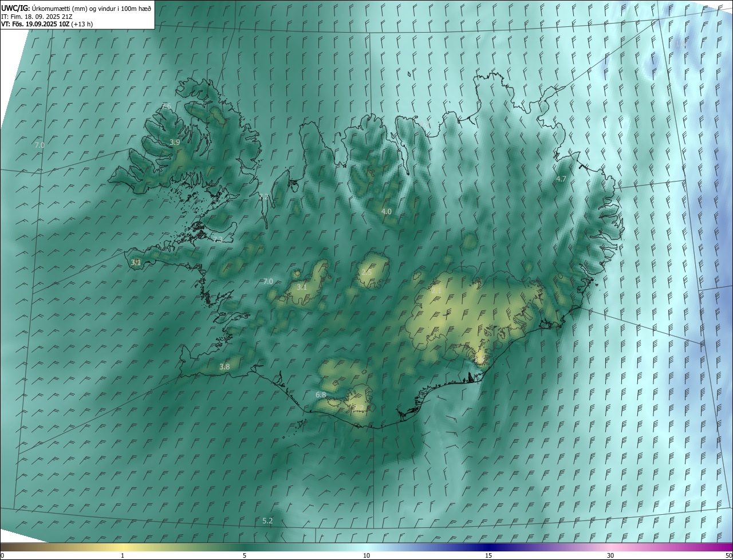
Task: Click the '2.1' value on Vatnajökull glacier
Action: tap(436, 291)
